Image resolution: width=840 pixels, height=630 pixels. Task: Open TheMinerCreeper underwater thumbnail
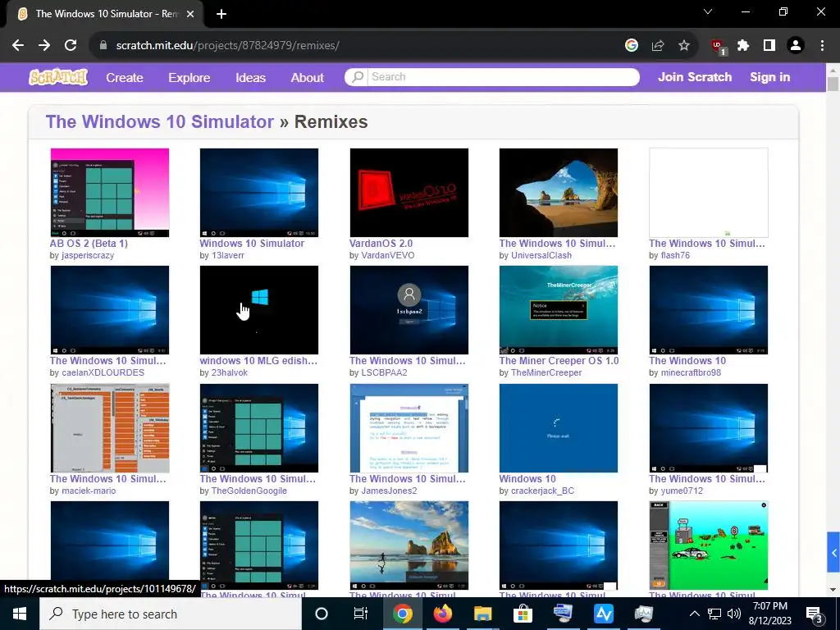(558, 309)
